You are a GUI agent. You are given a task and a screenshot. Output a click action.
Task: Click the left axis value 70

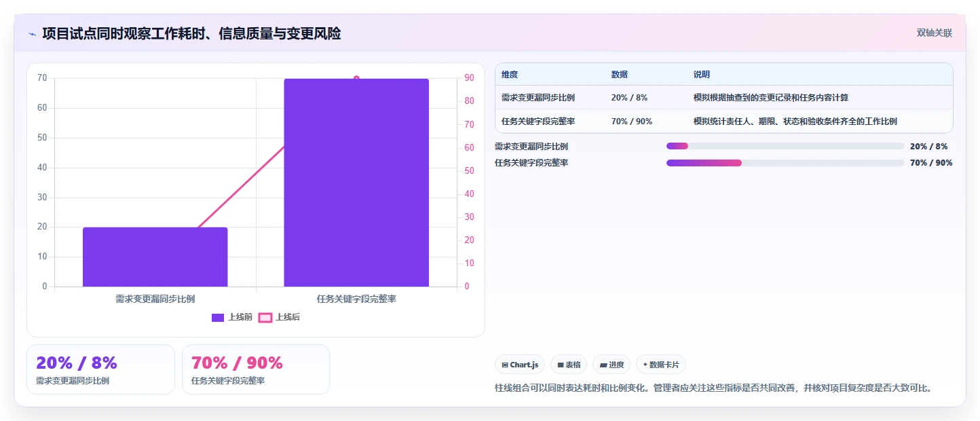[x=42, y=78]
